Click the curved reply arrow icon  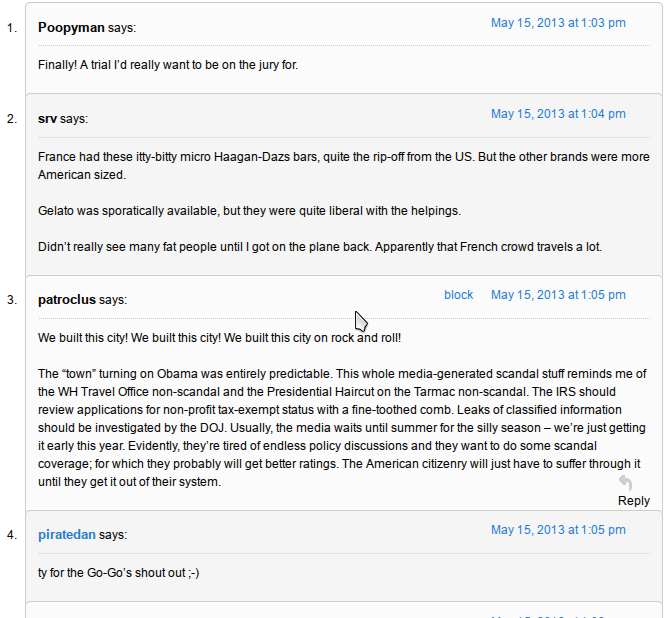click(625, 483)
